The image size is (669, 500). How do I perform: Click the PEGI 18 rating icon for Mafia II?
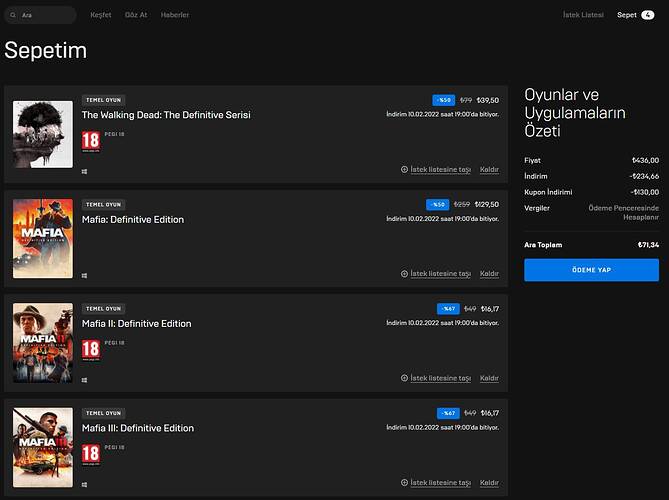click(x=90, y=350)
